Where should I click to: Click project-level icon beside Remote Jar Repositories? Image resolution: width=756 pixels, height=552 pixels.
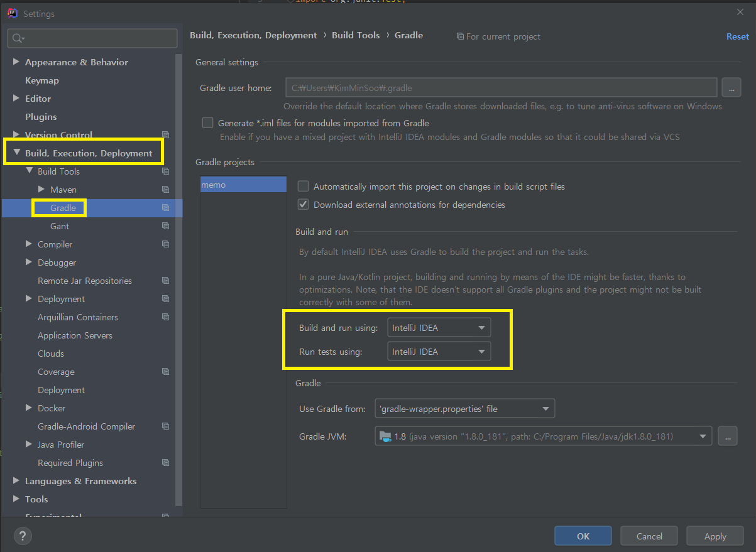coord(165,281)
